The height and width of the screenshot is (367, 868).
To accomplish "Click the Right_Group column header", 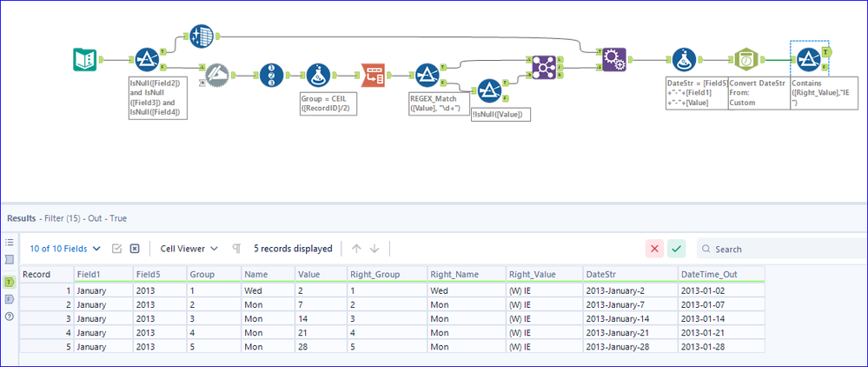I will (x=387, y=275).
